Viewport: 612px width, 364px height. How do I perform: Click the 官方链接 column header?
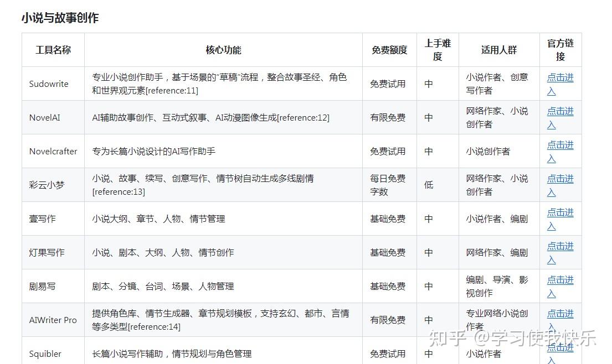pyautogui.click(x=560, y=50)
